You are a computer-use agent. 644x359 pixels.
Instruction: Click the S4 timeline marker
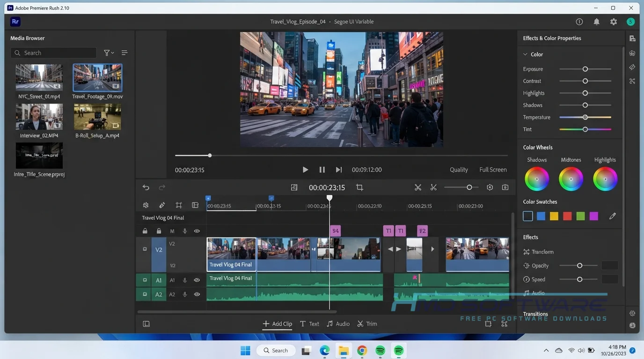pyautogui.click(x=335, y=231)
